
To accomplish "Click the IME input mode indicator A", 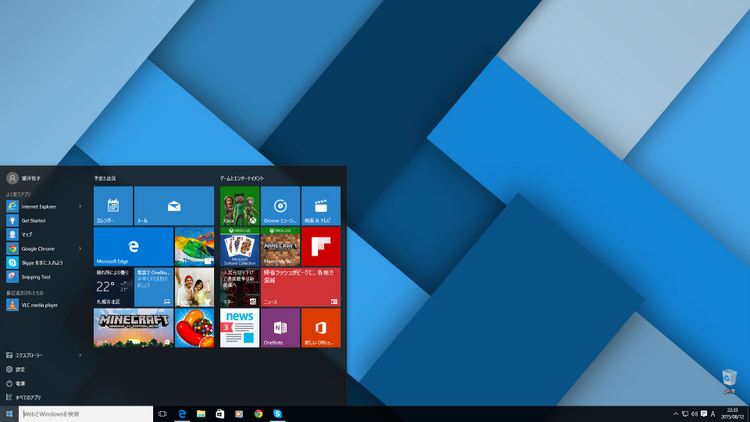I will coord(713,414).
